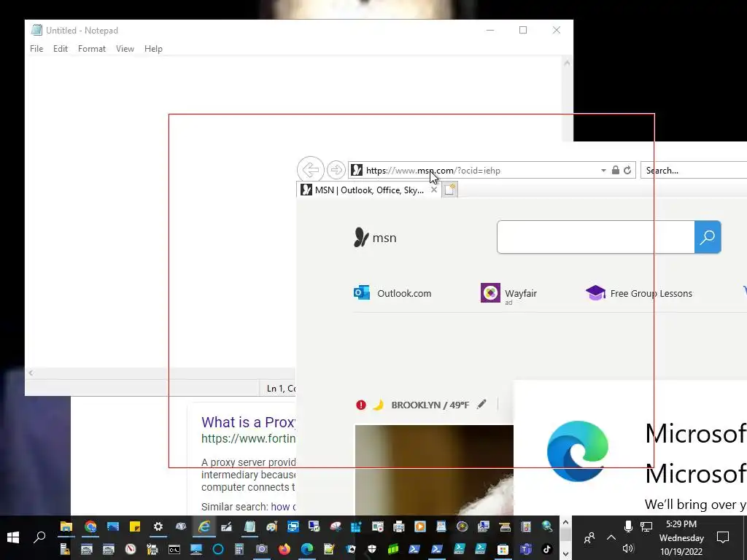The height and width of the screenshot is (560, 747).
Task: Open Firefox from taskbar
Action: [x=284, y=550]
